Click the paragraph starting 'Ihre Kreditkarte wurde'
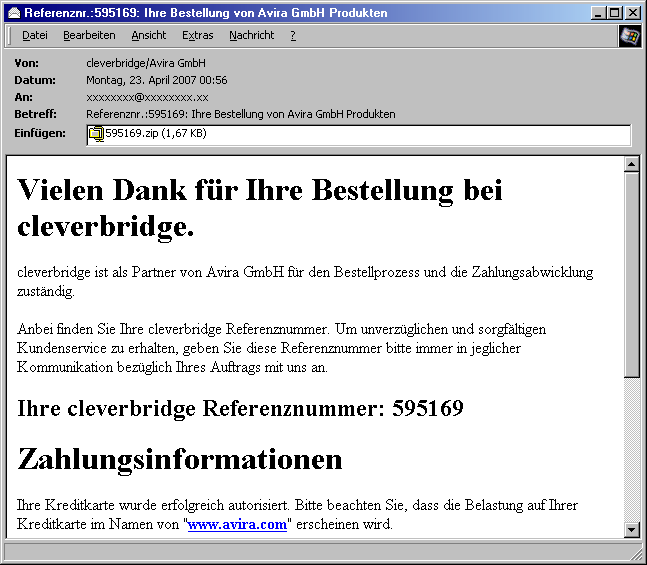Screen dimensions: 647x565 click(298, 515)
